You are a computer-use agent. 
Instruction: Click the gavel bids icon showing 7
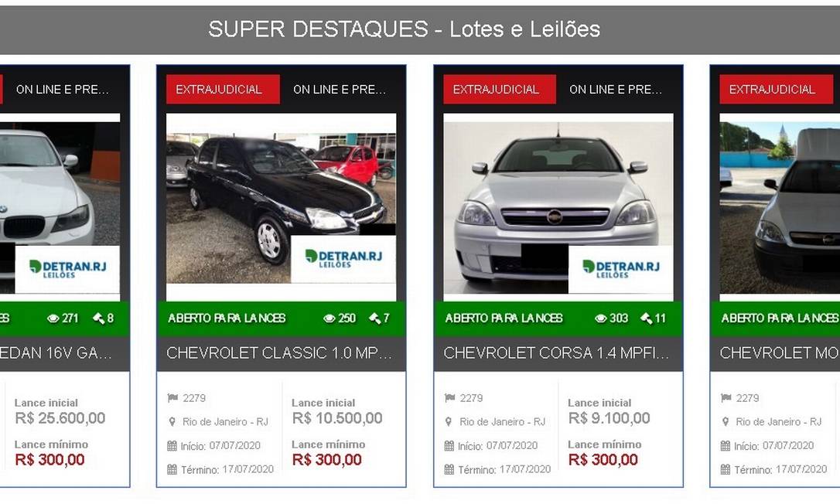(374, 318)
